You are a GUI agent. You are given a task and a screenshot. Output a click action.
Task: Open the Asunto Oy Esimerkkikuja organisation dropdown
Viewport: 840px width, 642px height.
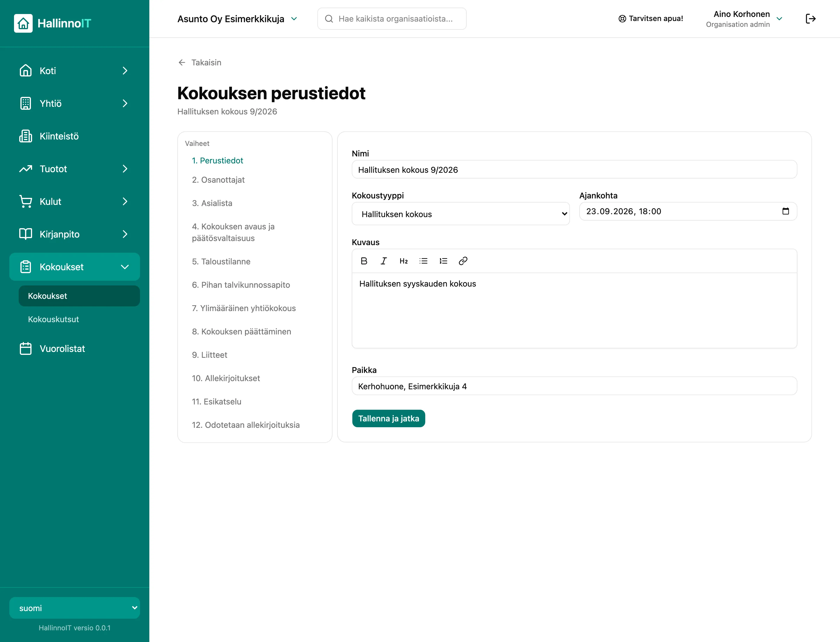coord(237,19)
